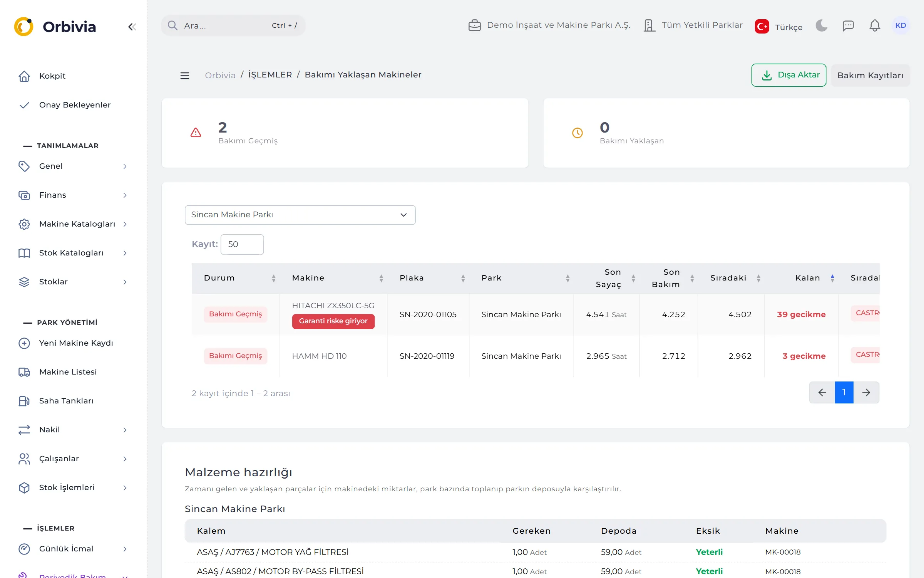This screenshot has height=578, width=924.
Task: Click the Orbivia breadcrumb link
Action: coord(220,75)
